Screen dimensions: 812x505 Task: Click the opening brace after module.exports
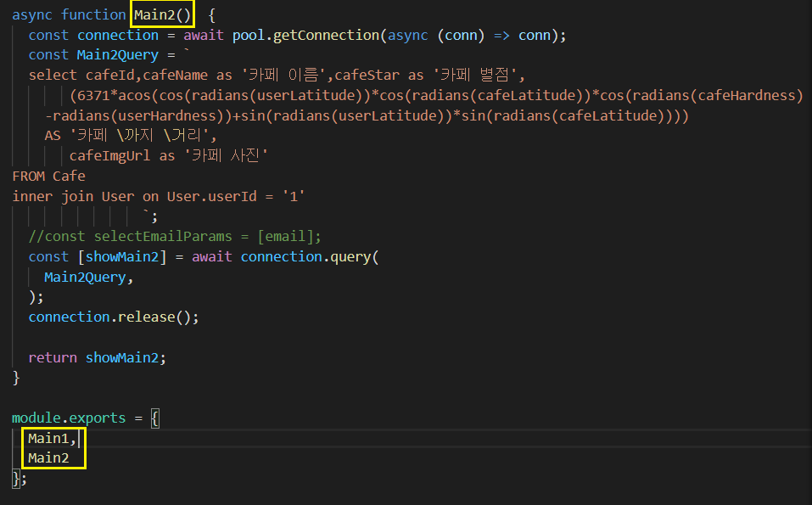click(x=154, y=418)
